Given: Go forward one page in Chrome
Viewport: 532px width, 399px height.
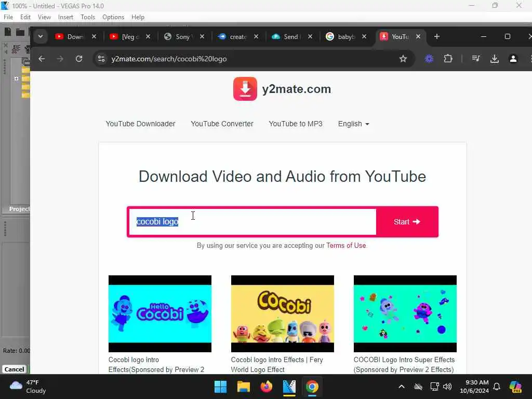Looking at the screenshot, I should 60,59.
